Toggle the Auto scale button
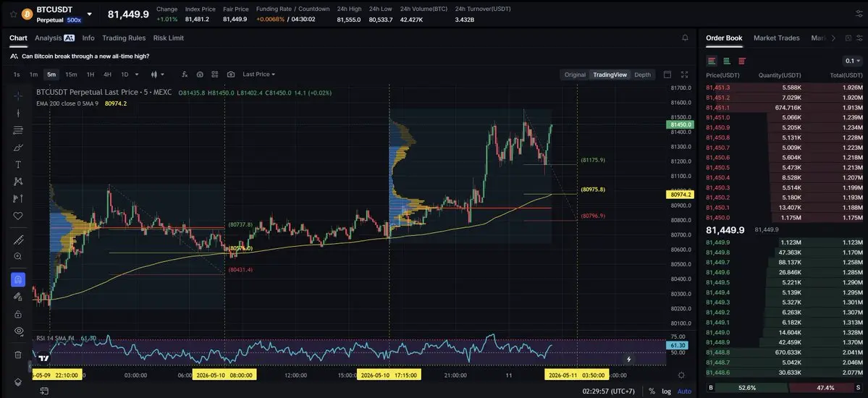The width and height of the screenshot is (868, 398). pos(684,391)
